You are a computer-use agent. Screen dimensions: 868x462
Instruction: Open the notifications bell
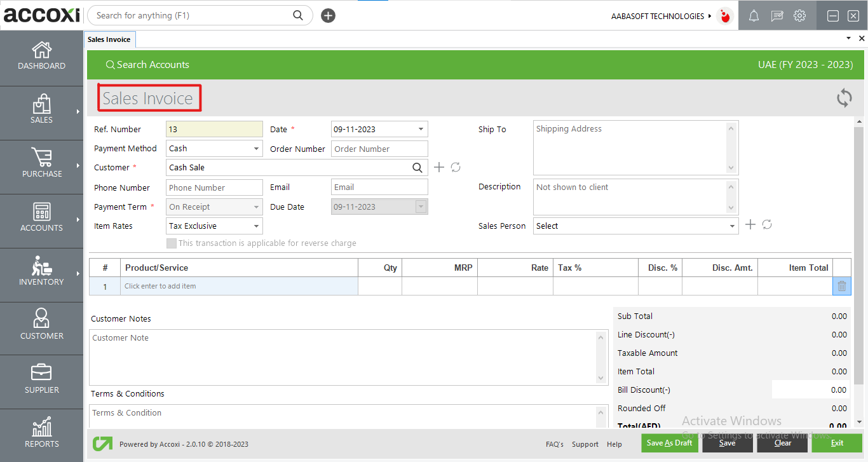[754, 15]
